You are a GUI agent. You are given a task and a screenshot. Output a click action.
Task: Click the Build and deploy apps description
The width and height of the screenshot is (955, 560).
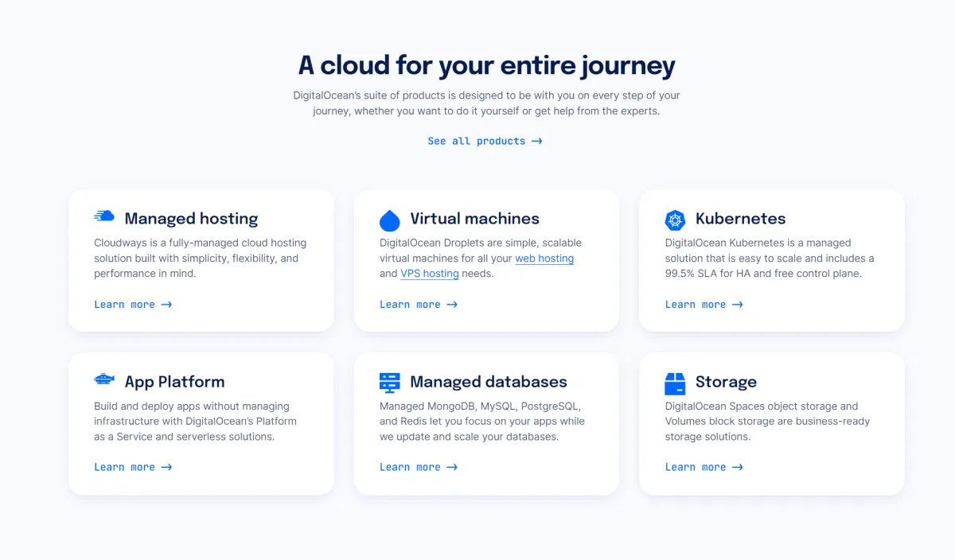point(195,422)
